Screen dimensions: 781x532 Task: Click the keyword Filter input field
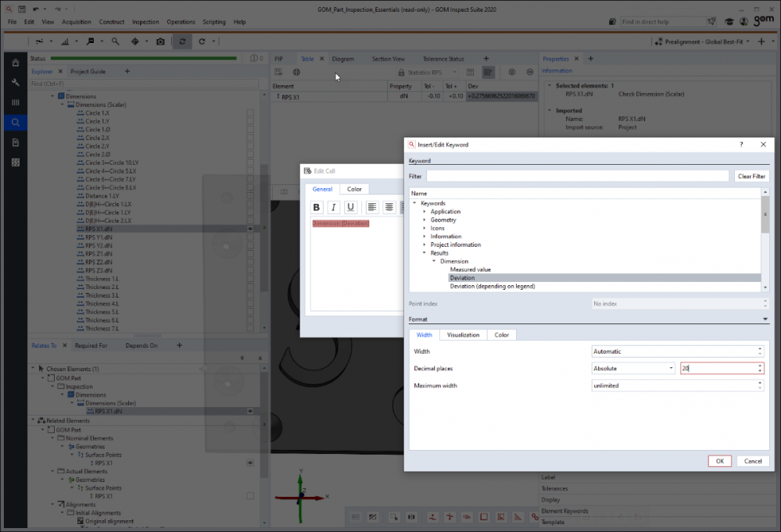577,177
